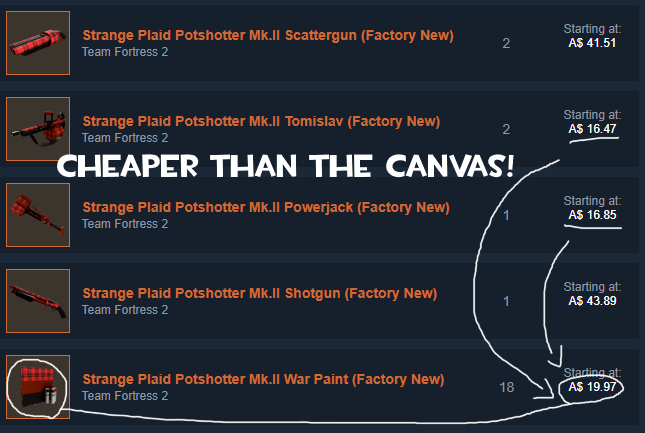Viewport: 645px width, 433px height.
Task: Click the circled A$ 19.97 price
Action: coord(592,387)
